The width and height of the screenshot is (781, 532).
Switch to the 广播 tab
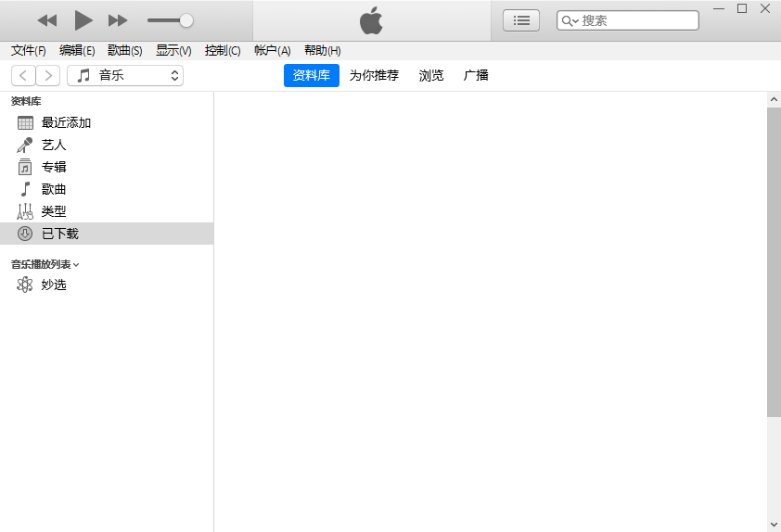476,75
